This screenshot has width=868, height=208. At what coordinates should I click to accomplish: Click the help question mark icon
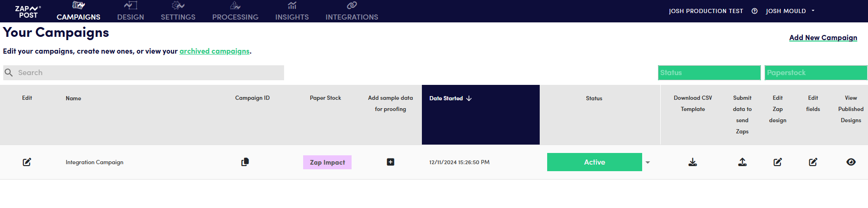[x=754, y=11]
